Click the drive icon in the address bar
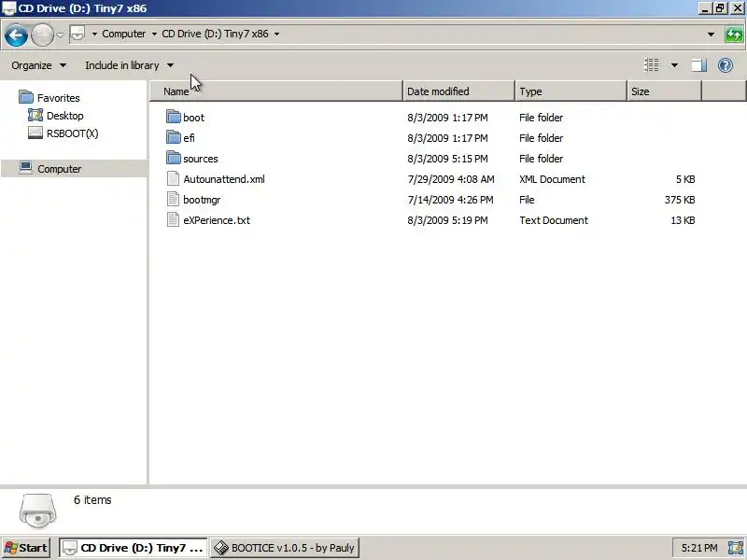Image resolution: width=747 pixels, height=560 pixels. pyautogui.click(x=78, y=34)
